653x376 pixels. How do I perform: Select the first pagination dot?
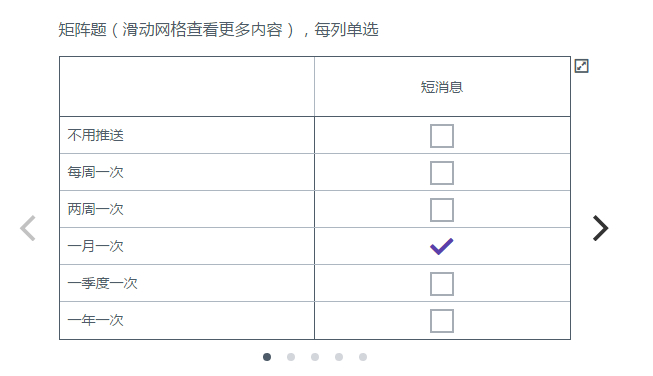[x=267, y=357]
